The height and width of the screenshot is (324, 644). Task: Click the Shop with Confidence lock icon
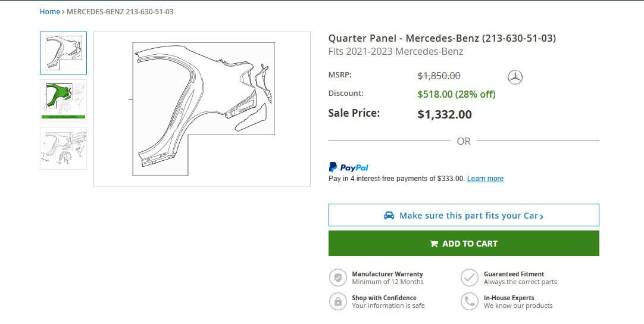(x=338, y=301)
